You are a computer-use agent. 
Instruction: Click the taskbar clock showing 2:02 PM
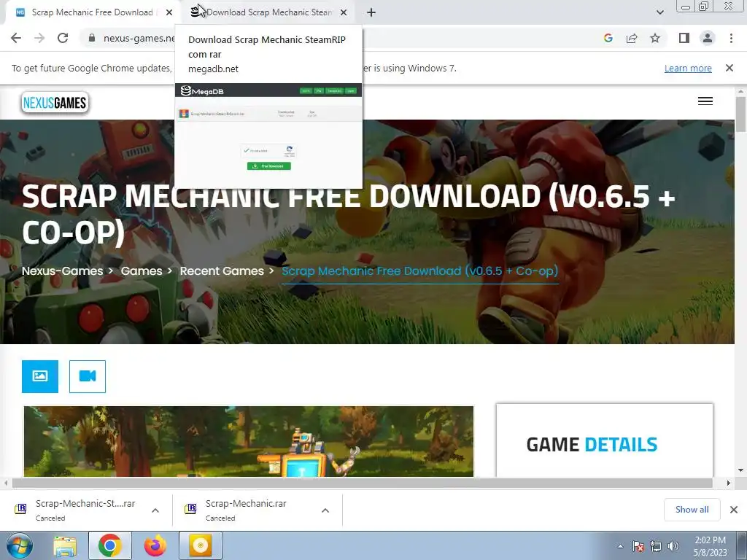pos(711,546)
